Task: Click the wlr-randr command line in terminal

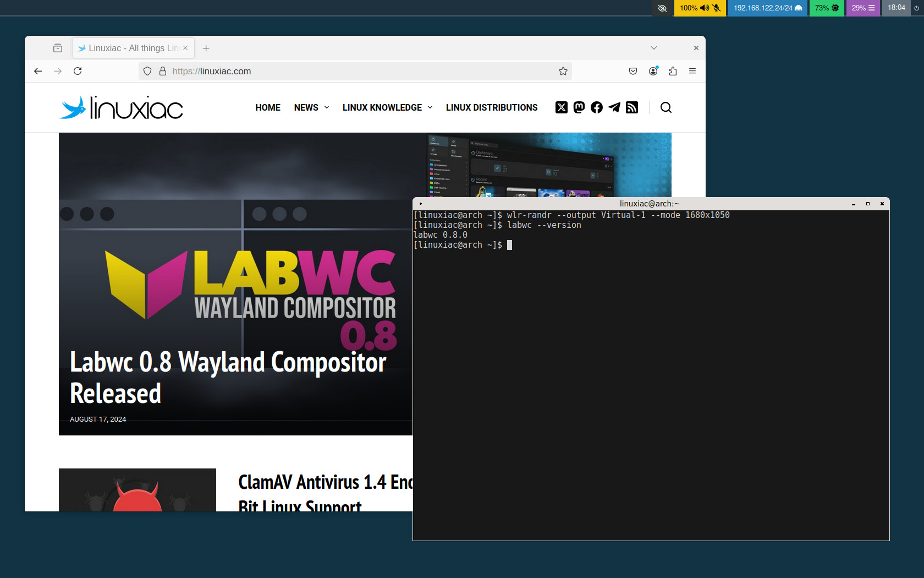Action: [571, 215]
